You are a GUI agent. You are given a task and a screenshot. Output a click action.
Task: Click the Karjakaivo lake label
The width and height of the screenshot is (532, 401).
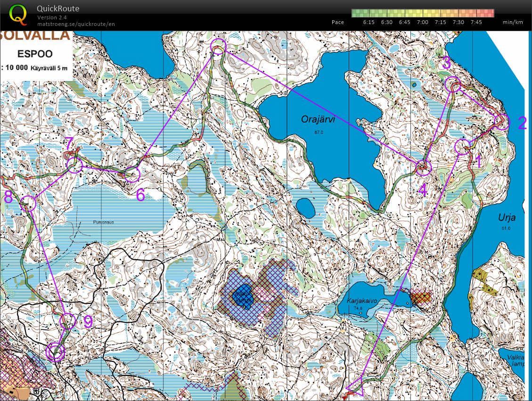pos(362,301)
